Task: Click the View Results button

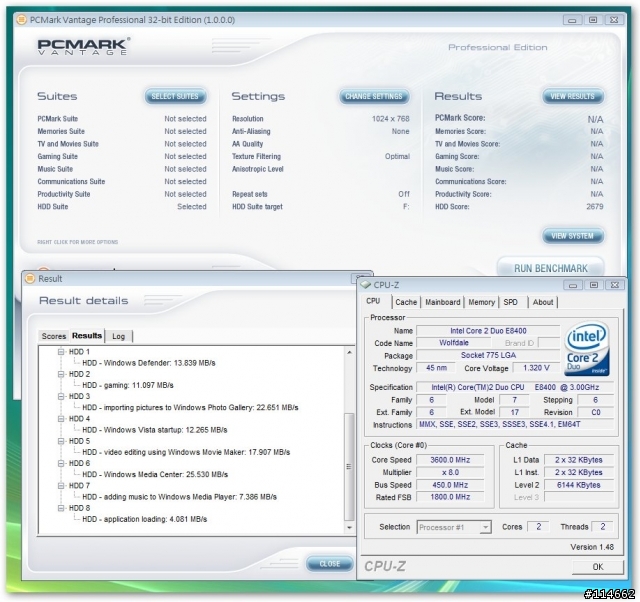Action: pos(573,96)
